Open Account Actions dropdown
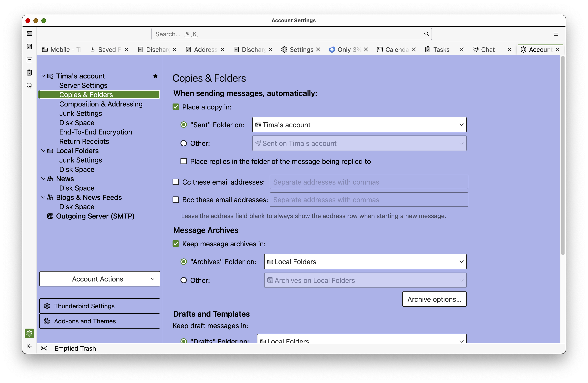 point(100,279)
